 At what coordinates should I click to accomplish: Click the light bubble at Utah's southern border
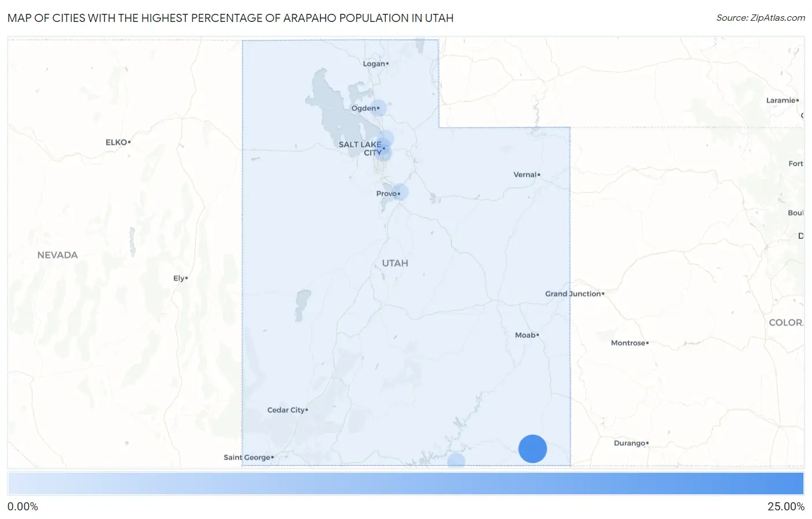click(456, 461)
